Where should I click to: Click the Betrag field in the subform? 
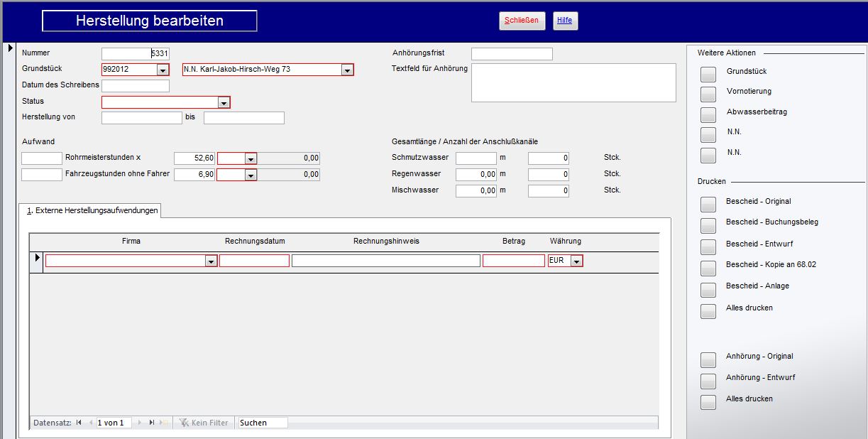[514, 261]
